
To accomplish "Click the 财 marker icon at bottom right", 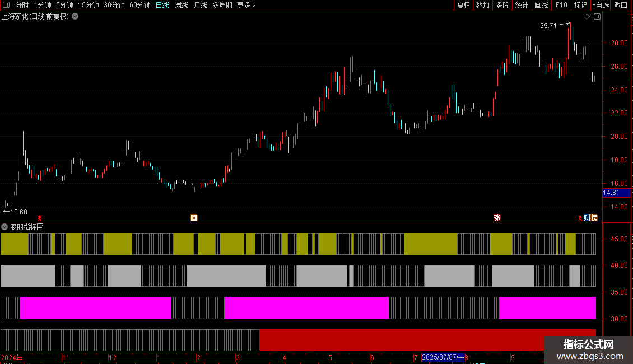I will [x=587, y=217].
